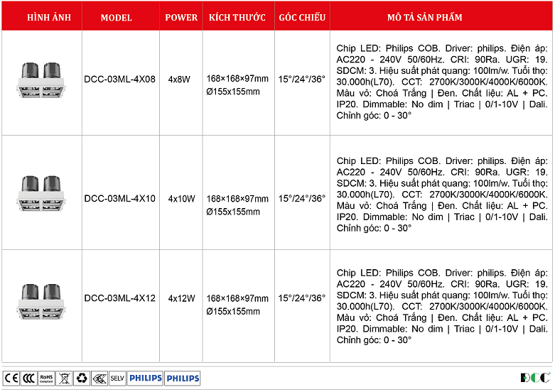Click the KÍCH THƯỚC column header
This screenshot has height=392, width=555.
click(237, 18)
